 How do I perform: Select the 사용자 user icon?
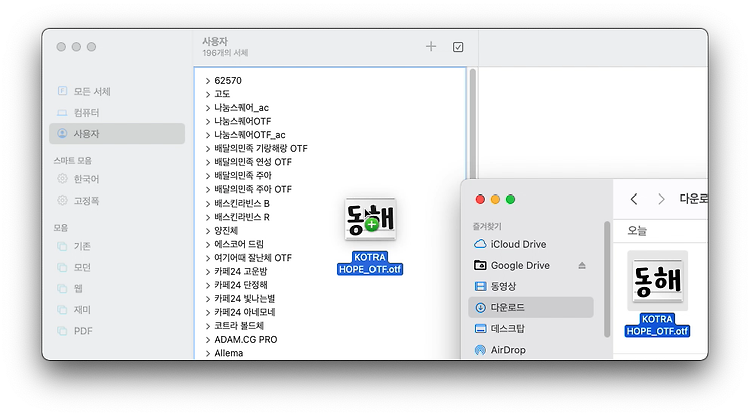62,133
